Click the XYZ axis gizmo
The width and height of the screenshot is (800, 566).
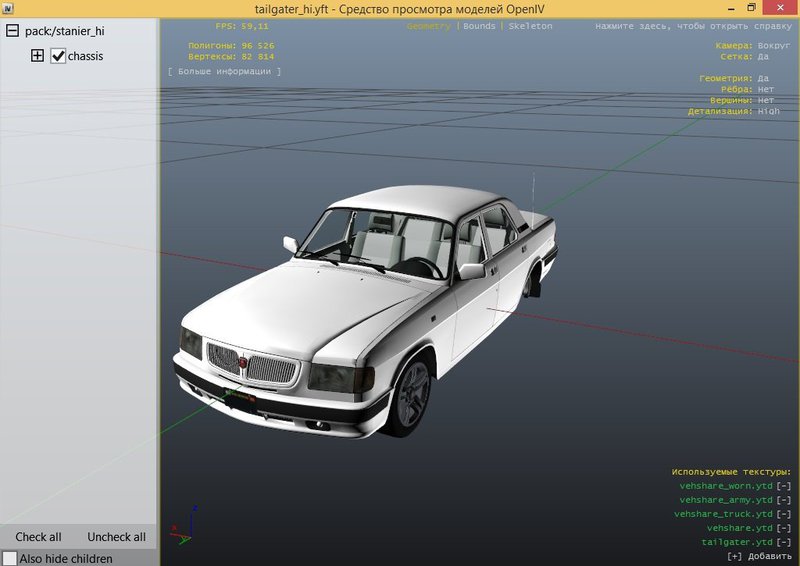click(184, 526)
